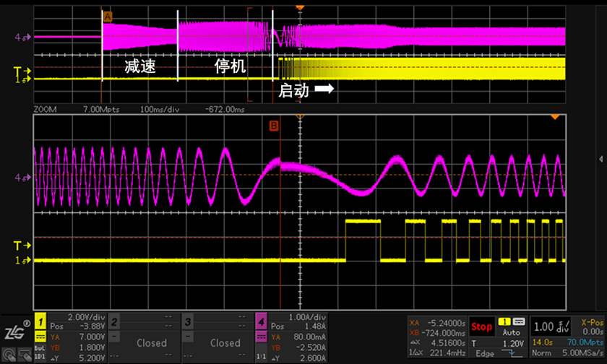The height and width of the screenshot is (364, 607).
Task: Expand side panel arrow at right edge
Action: tap(602, 158)
